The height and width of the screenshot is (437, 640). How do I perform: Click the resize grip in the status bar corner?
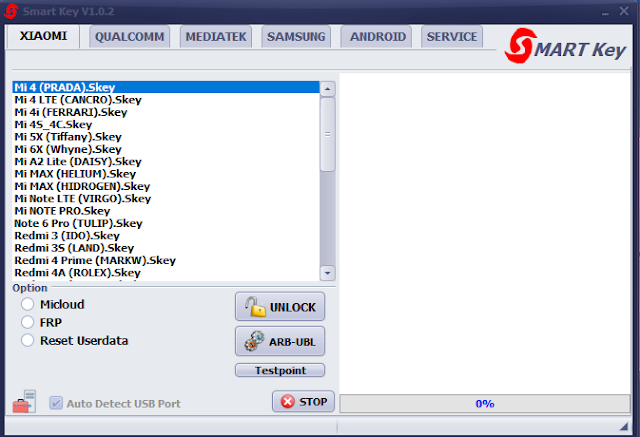coord(624,426)
